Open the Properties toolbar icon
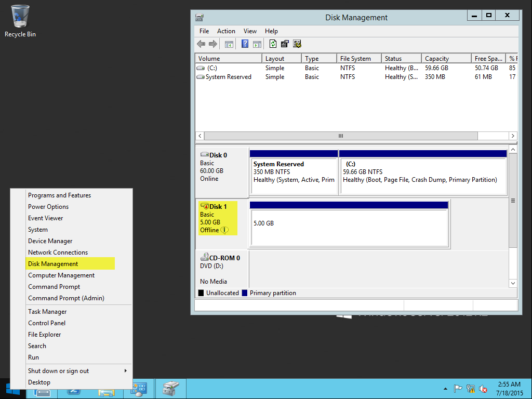 click(x=285, y=44)
